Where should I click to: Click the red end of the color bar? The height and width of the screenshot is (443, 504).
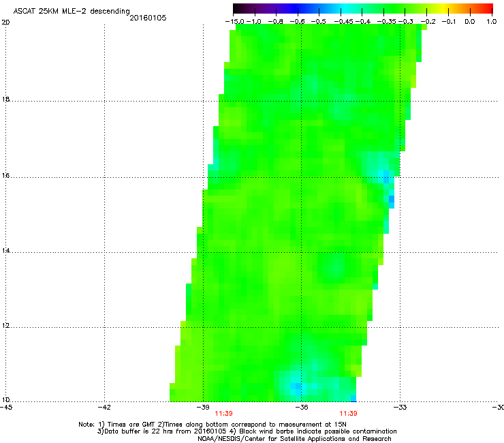[x=488, y=8]
